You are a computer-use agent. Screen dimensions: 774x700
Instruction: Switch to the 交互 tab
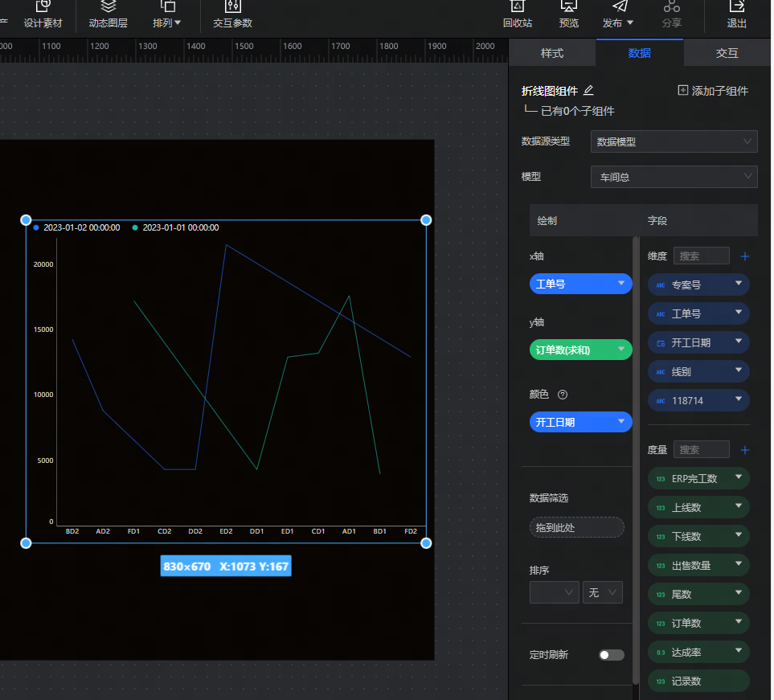click(x=727, y=53)
